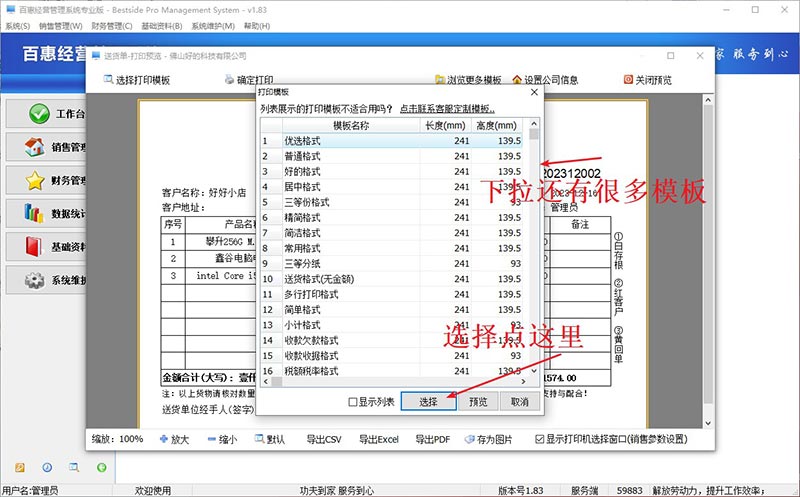
Task: Open 系统(S) menu
Action: click(x=17, y=26)
